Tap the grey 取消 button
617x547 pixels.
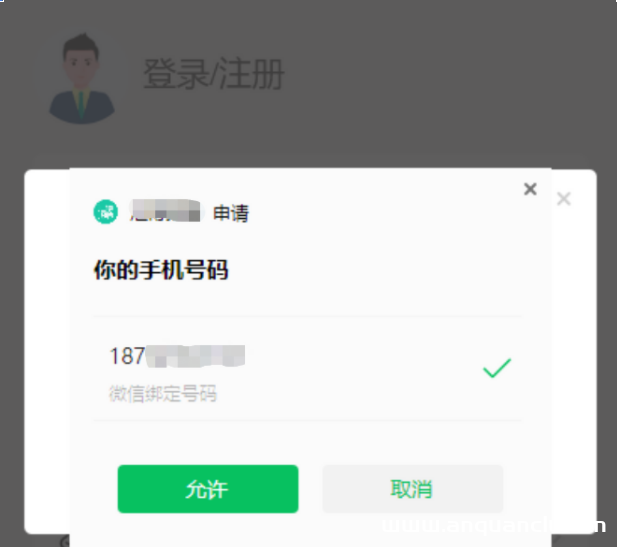pos(412,489)
